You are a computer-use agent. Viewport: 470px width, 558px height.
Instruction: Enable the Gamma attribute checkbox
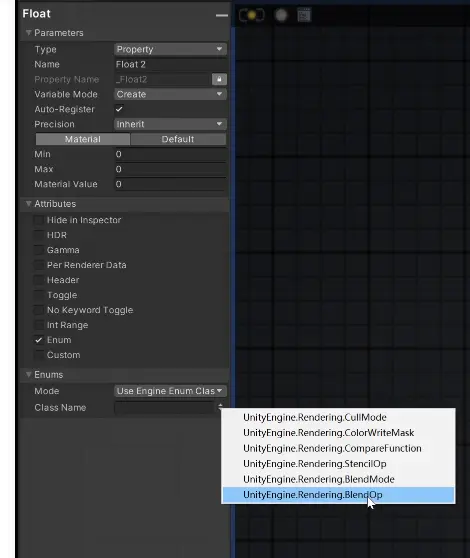(38, 250)
